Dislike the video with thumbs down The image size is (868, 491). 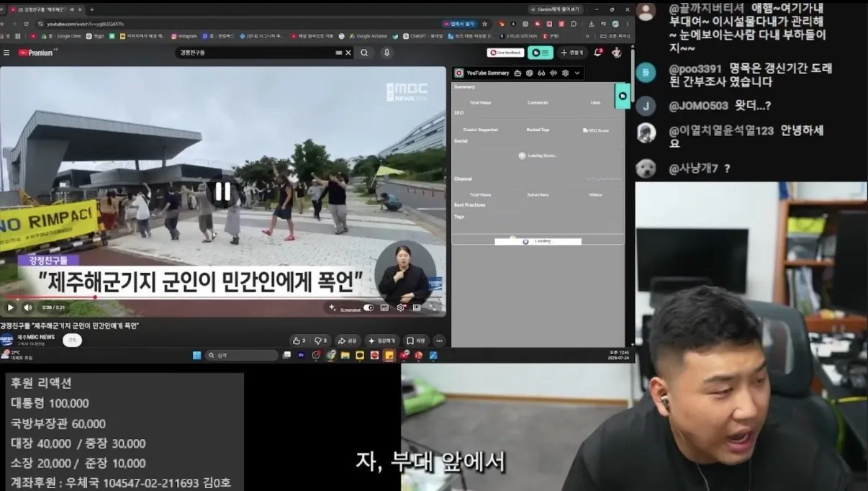(321, 341)
